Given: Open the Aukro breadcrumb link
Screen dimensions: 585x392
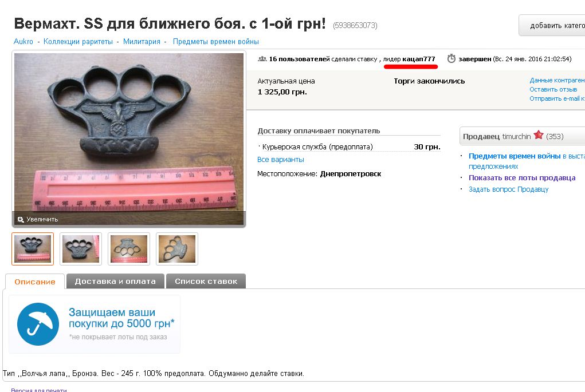Looking at the screenshot, I should coord(23,42).
